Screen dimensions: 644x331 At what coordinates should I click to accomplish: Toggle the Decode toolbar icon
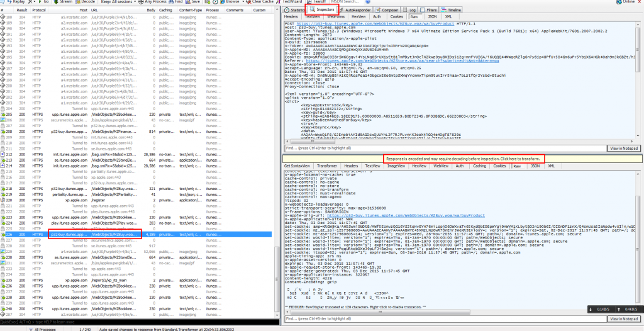pyautogui.click(x=87, y=2)
